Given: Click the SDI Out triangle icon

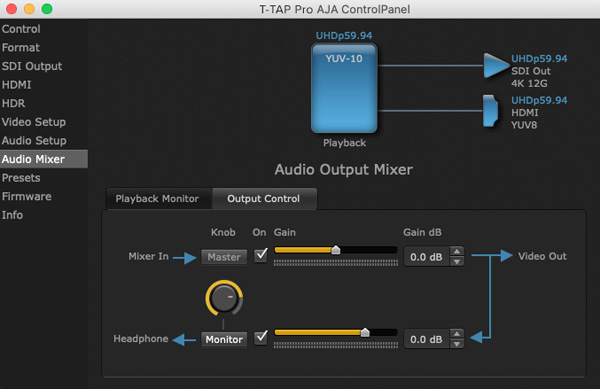Looking at the screenshot, I should point(496,66).
